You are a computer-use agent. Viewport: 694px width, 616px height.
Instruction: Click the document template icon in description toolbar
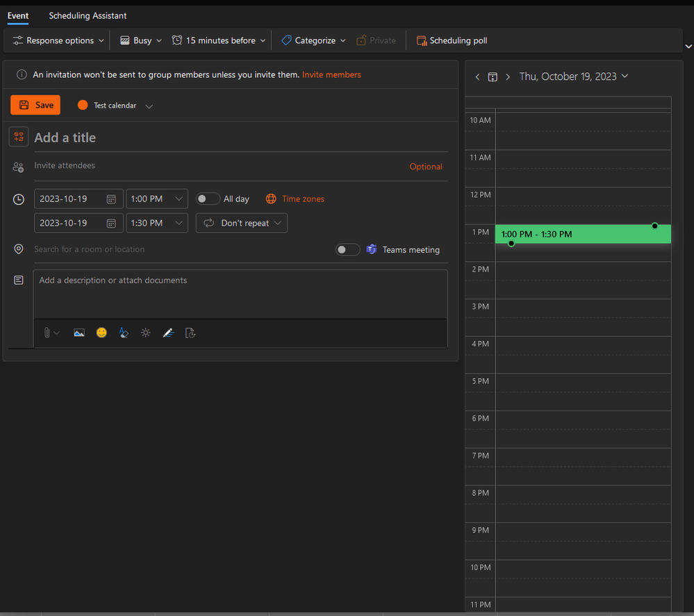(x=190, y=333)
